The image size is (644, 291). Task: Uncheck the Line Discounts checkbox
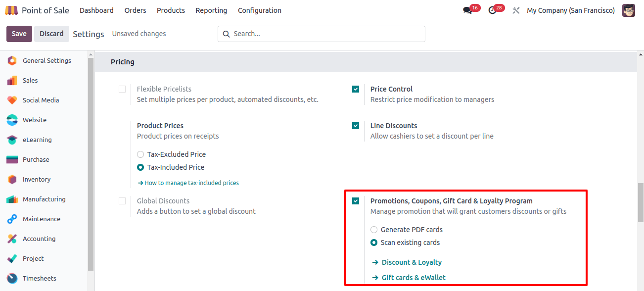[x=356, y=126]
